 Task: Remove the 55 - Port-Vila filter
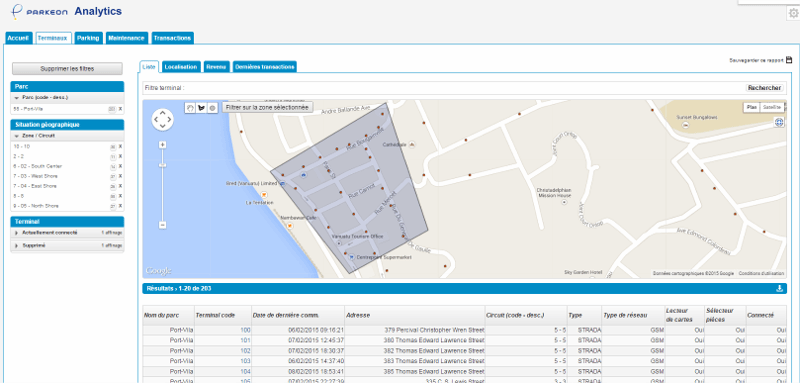120,109
